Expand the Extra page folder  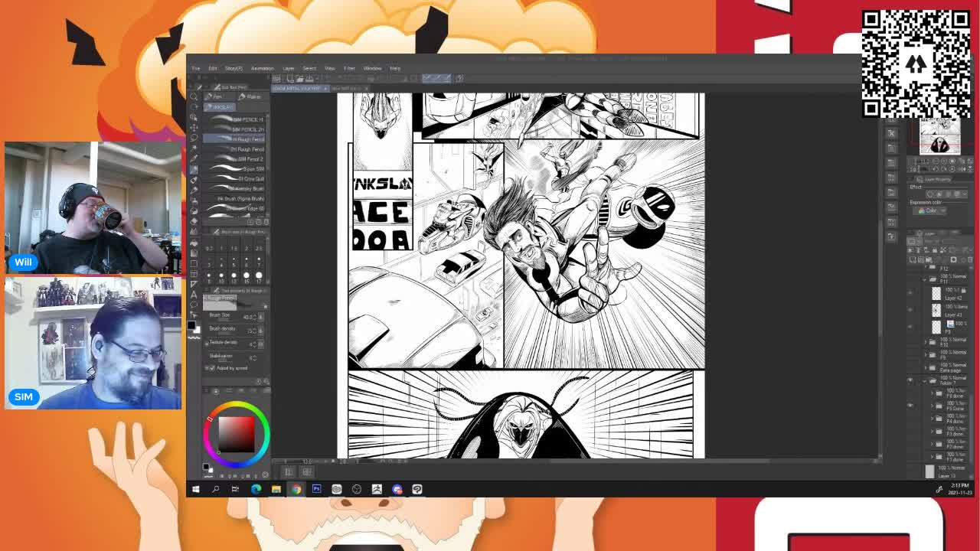[926, 367]
